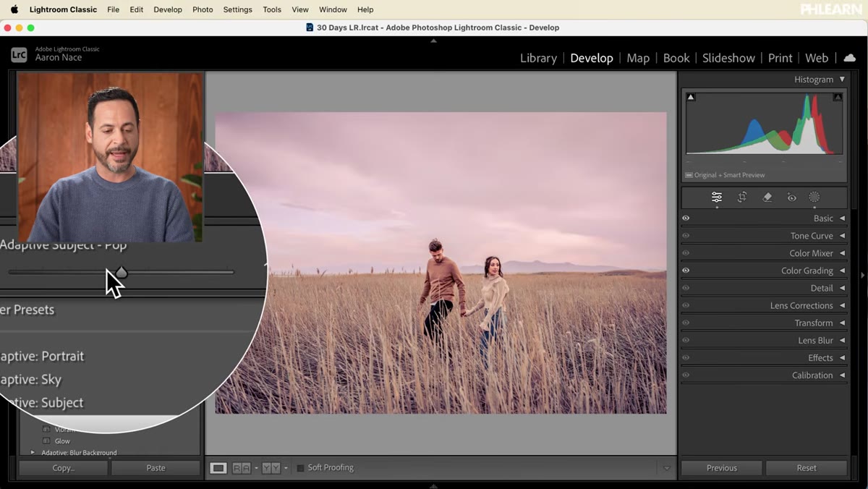The width and height of the screenshot is (868, 489).
Task: Switch to Loupe view icon
Action: click(x=218, y=468)
